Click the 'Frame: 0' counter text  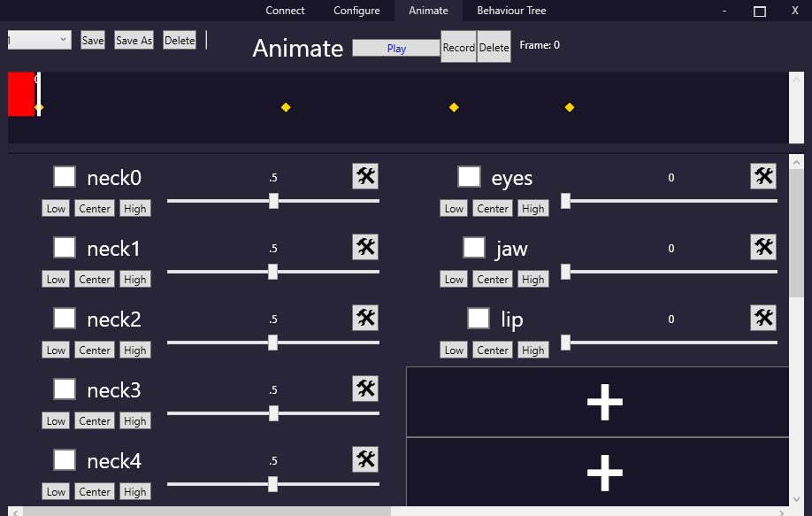[540, 45]
